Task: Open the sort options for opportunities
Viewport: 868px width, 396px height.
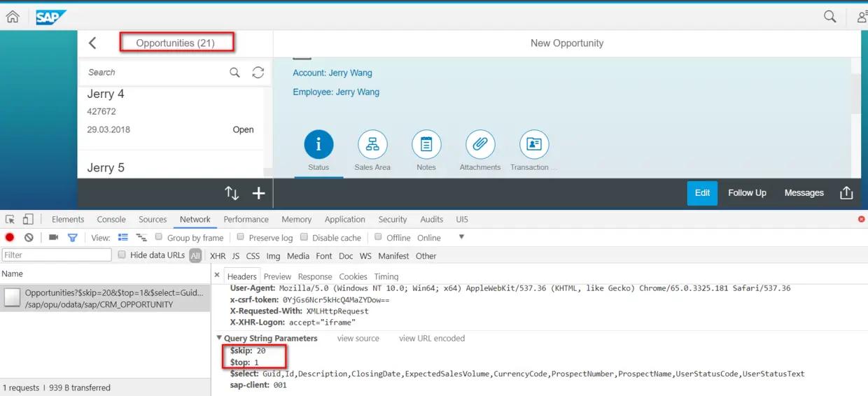Action: 232,193
